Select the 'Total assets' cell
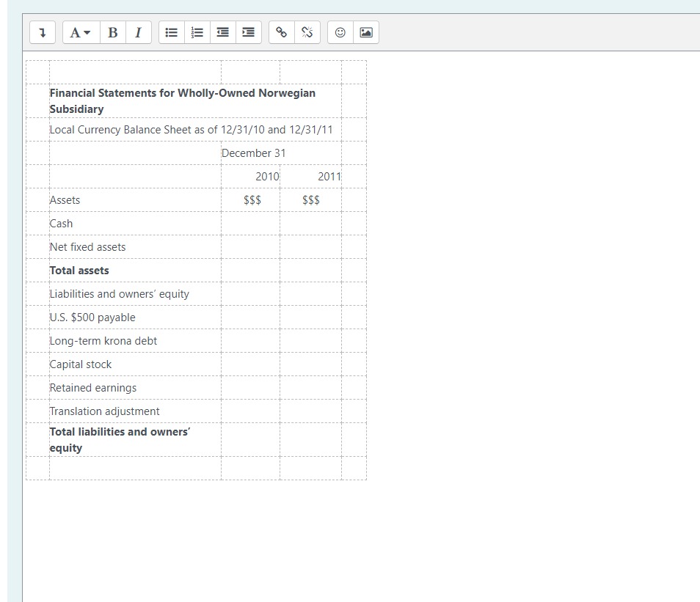 point(79,270)
